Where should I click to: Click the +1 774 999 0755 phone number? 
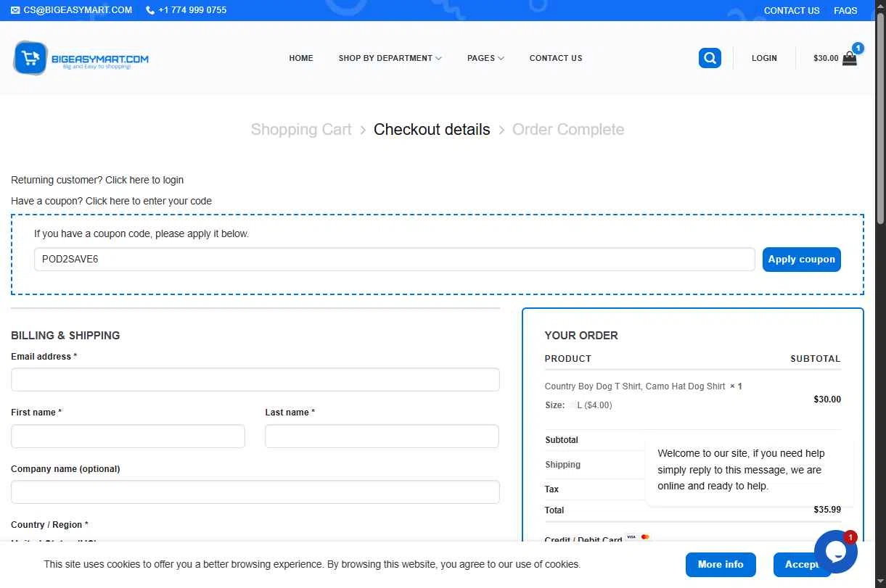pos(192,10)
